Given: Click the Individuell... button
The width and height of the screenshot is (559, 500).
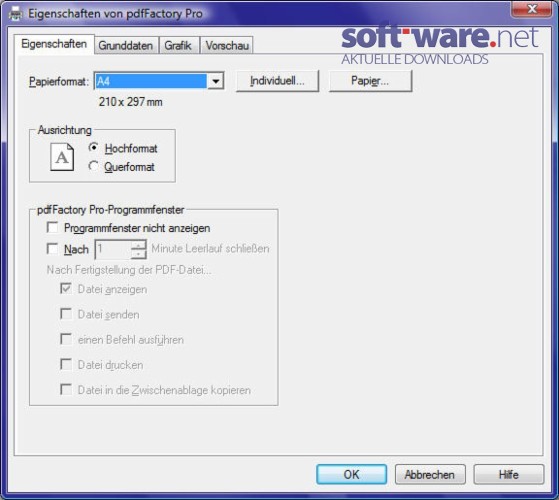Looking at the screenshot, I should coord(277,81).
